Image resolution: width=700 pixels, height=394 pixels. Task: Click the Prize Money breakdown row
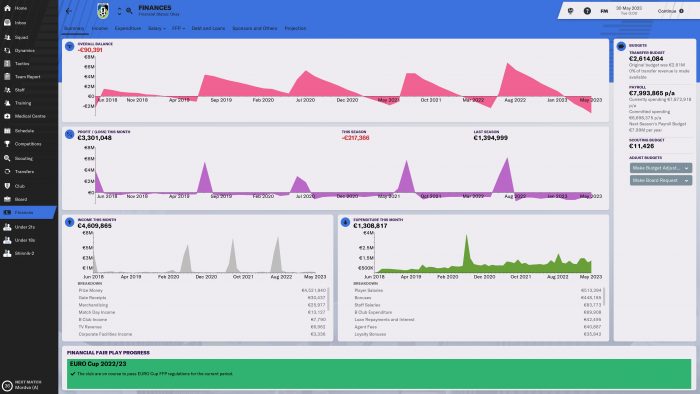[202, 290]
